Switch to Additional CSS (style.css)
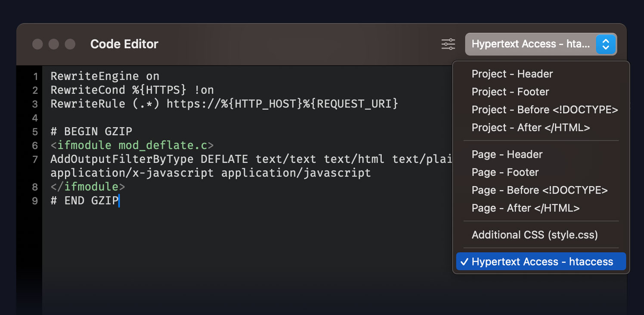This screenshot has width=644, height=315. point(535,235)
